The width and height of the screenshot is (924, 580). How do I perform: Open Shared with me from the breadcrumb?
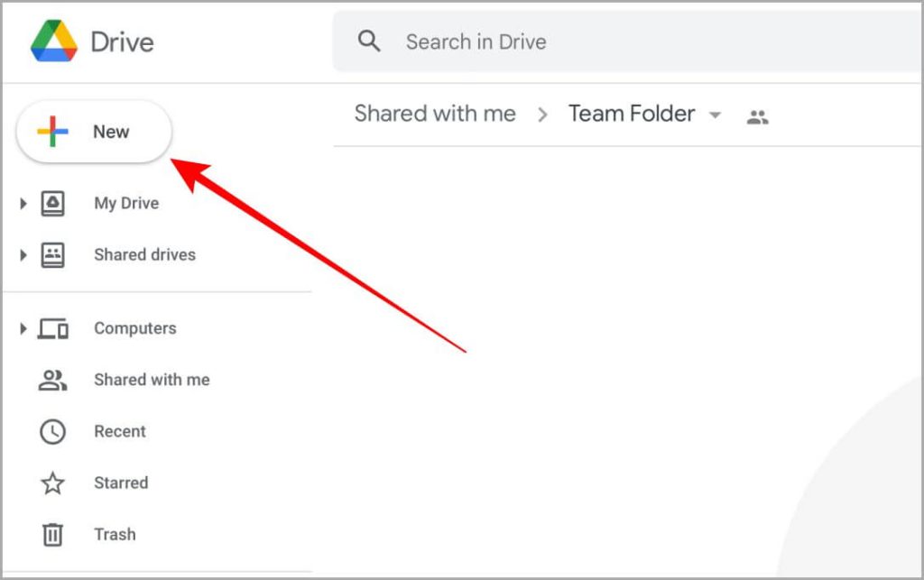434,114
